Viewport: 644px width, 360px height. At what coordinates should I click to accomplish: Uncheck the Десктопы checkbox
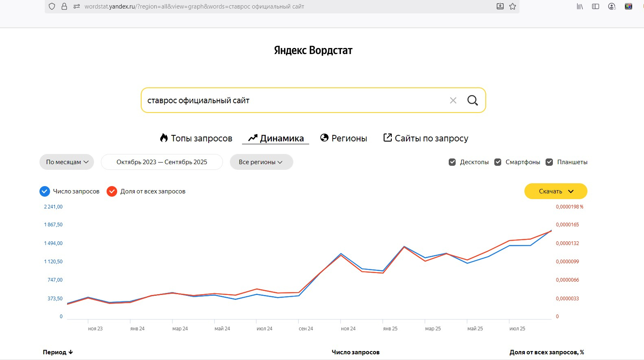click(452, 162)
